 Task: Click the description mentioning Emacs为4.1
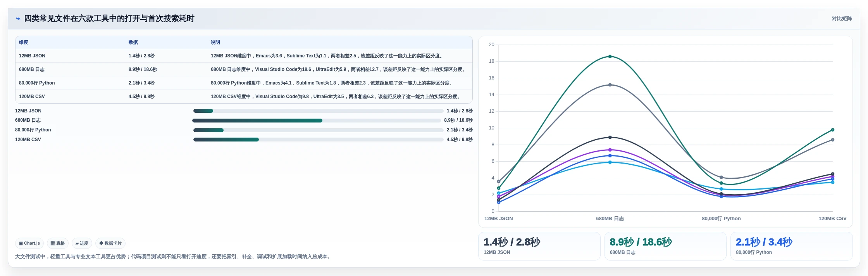tap(332, 83)
